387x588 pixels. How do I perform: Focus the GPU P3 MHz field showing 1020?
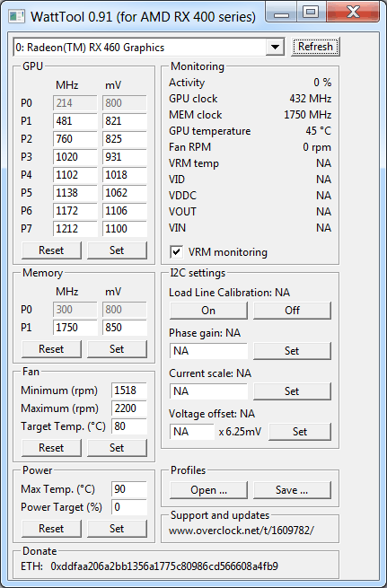(75, 157)
